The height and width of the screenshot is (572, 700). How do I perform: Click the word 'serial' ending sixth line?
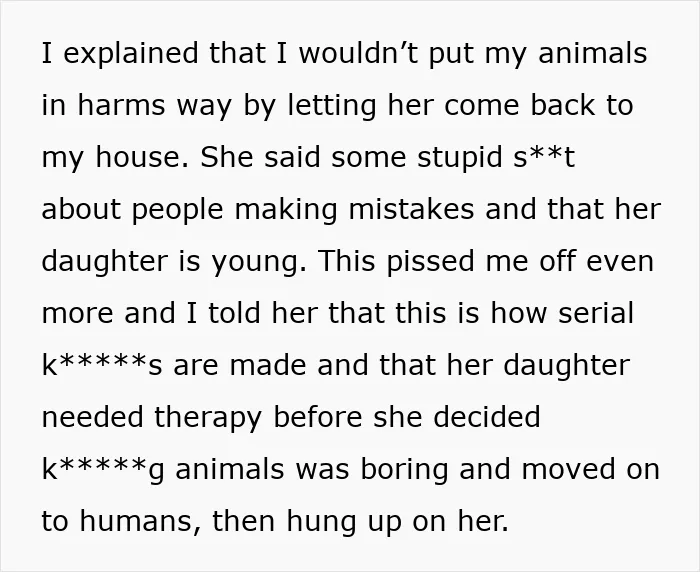596,313
